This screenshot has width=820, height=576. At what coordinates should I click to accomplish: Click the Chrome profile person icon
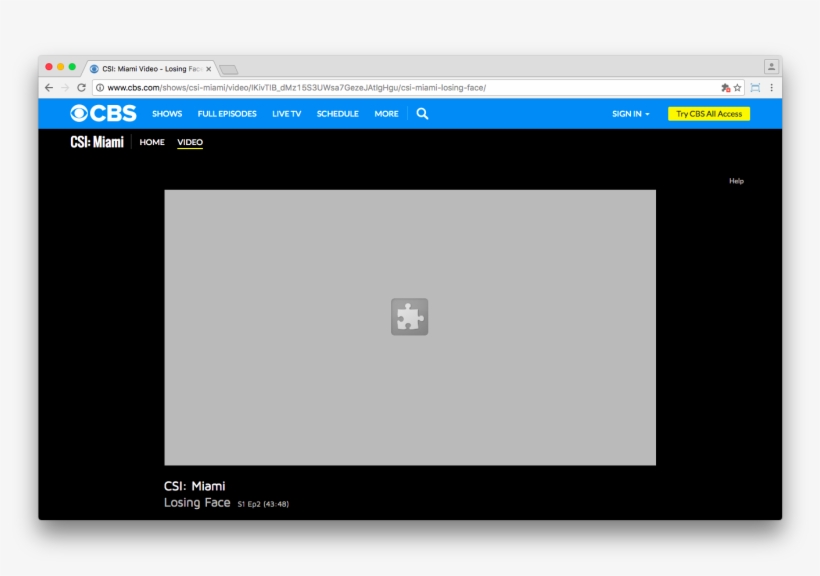[x=771, y=66]
